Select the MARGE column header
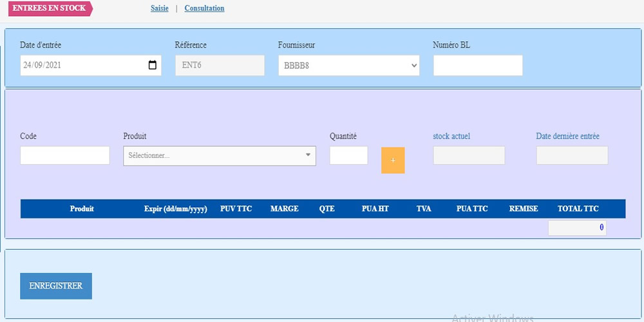Image resolution: width=644 pixels, height=322 pixels. coord(284,209)
